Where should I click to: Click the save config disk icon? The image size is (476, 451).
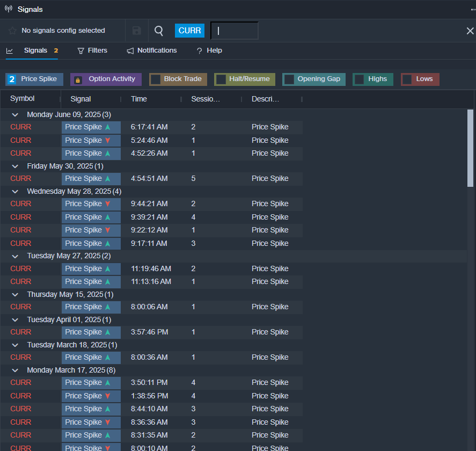click(137, 31)
